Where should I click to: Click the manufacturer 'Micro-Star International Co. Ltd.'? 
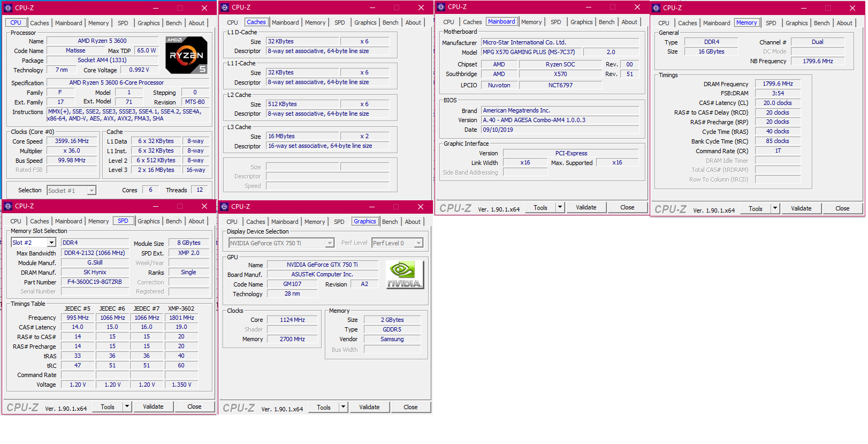(560, 42)
